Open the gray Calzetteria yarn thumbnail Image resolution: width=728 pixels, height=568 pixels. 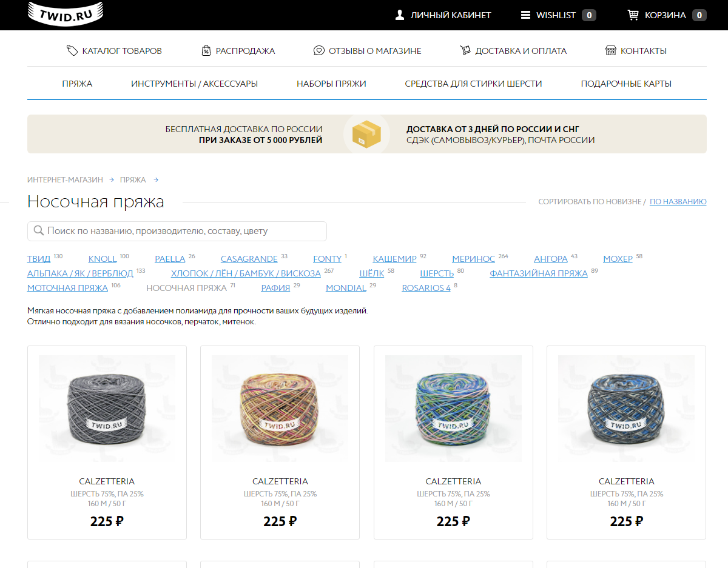point(107,409)
